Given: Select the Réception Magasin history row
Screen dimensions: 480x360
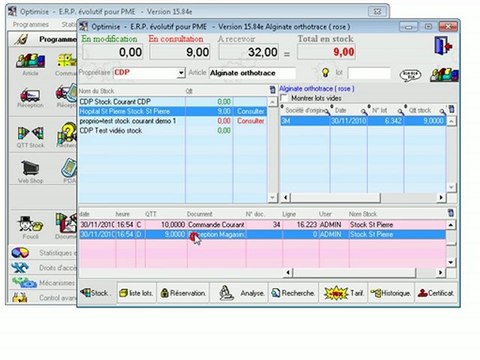Looking at the screenshot, I should [x=262, y=234].
